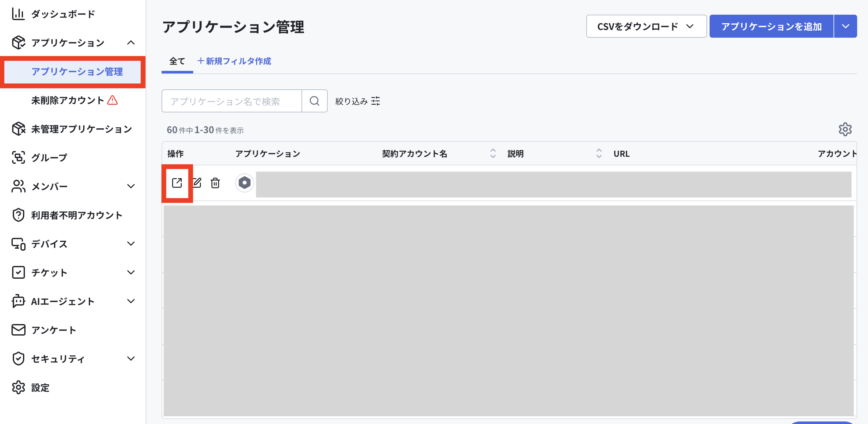
Task: Click the 利用者不明アカウント shield icon
Action: 18,215
